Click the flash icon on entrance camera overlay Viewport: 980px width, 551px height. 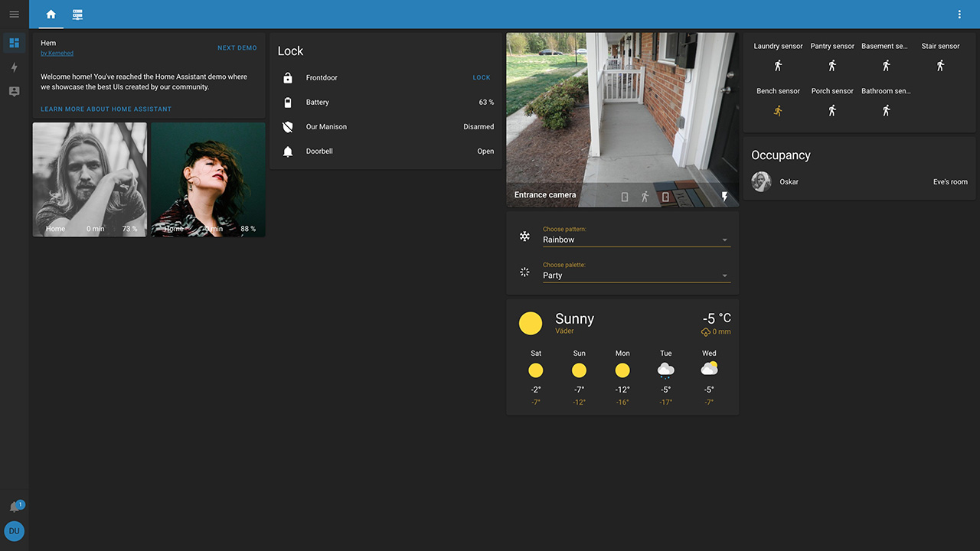coord(724,197)
